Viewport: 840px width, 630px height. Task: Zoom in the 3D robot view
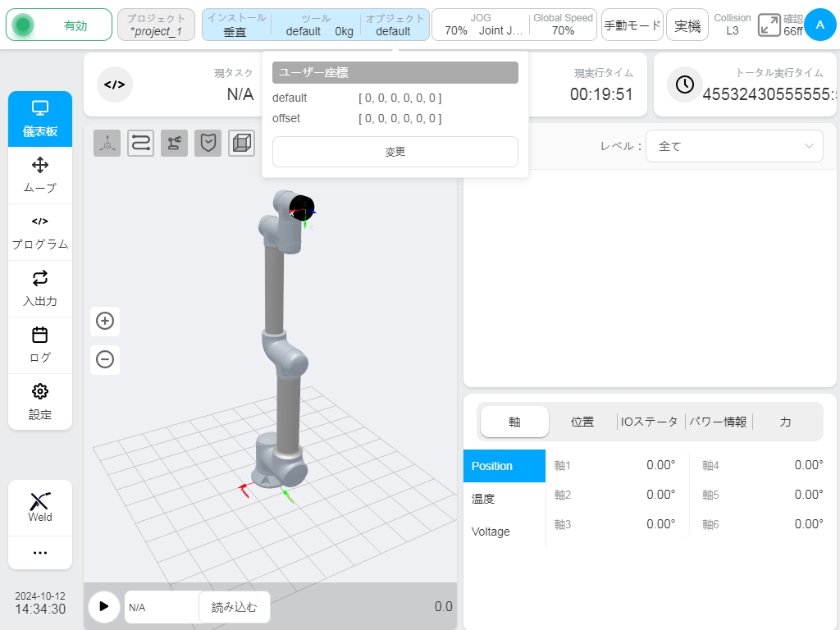(105, 321)
